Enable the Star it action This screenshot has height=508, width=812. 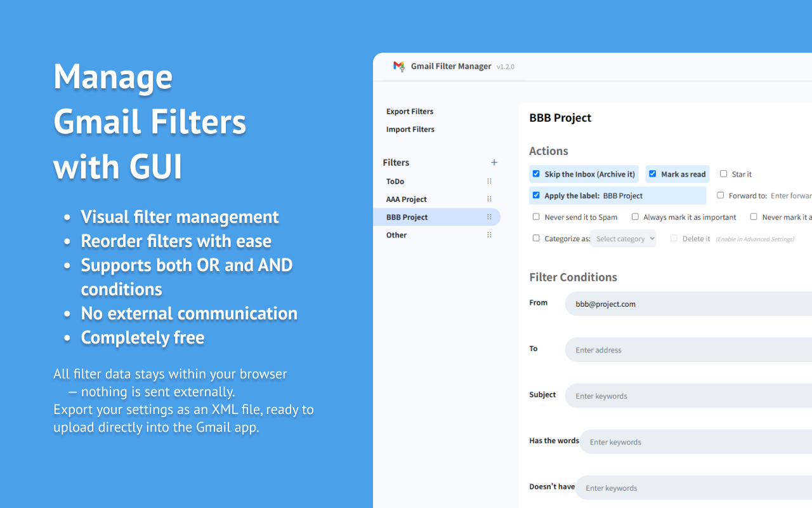pos(723,173)
